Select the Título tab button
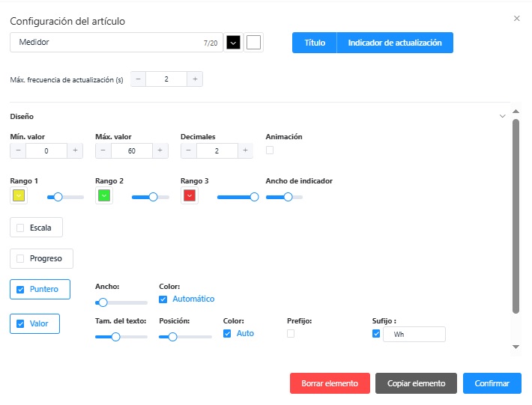Screen dimensions: 532x405 (315, 43)
